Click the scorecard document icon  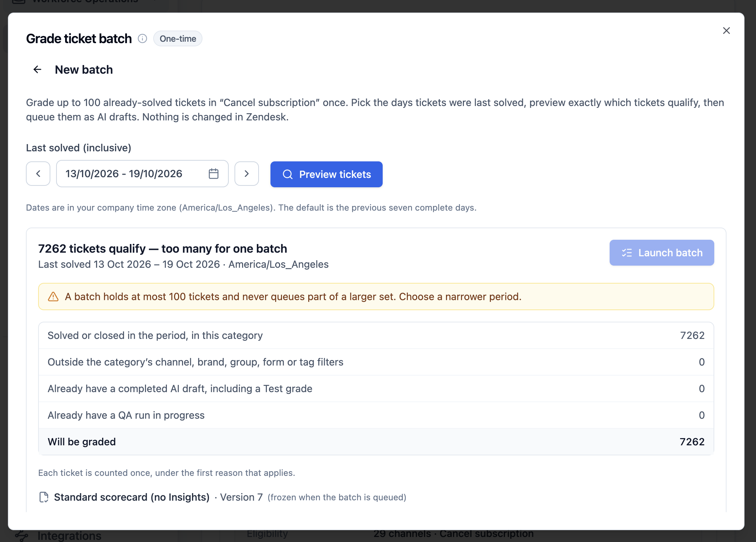[44, 497]
